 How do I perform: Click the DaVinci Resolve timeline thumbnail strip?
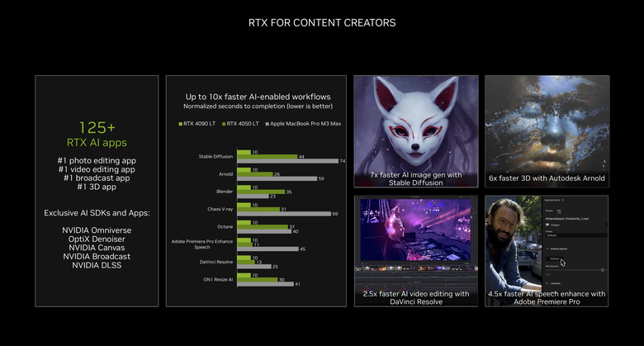[x=415, y=268]
